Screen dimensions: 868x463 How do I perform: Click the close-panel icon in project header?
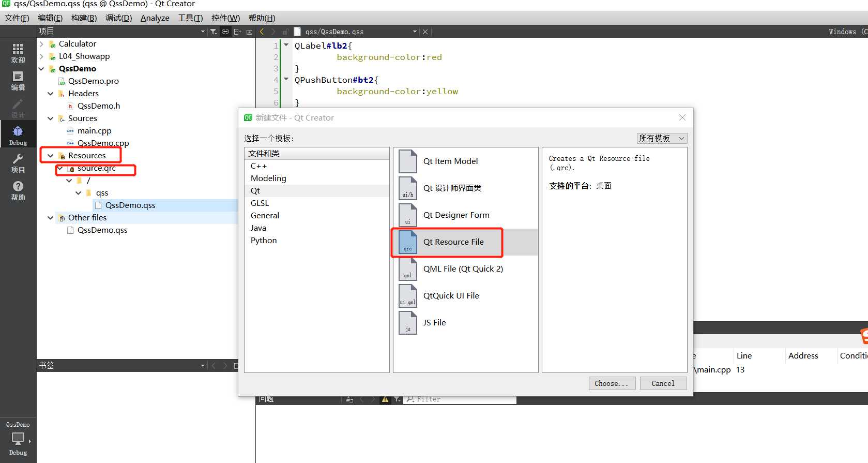tap(249, 32)
